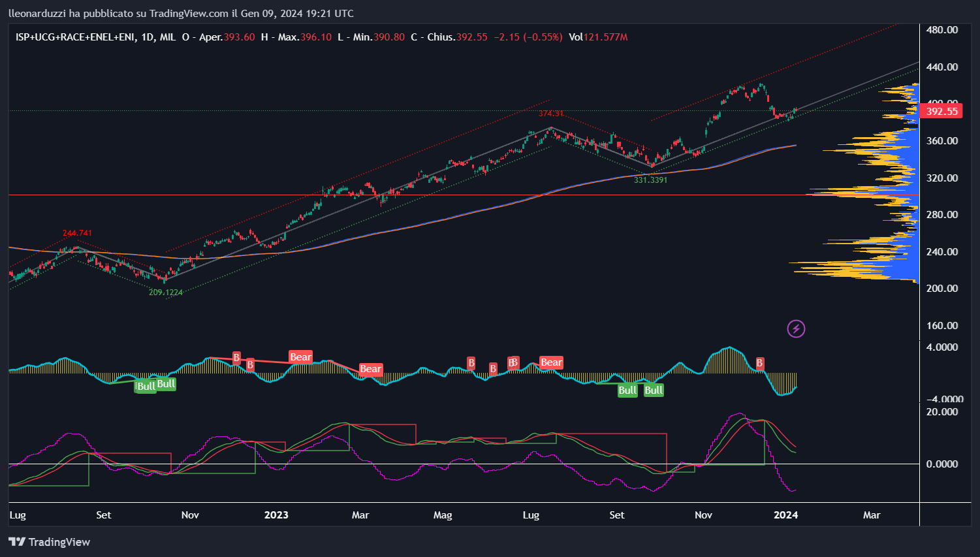This screenshot has height=557, width=980.
Task: Click the Mar label following 2023
Action: pos(360,515)
